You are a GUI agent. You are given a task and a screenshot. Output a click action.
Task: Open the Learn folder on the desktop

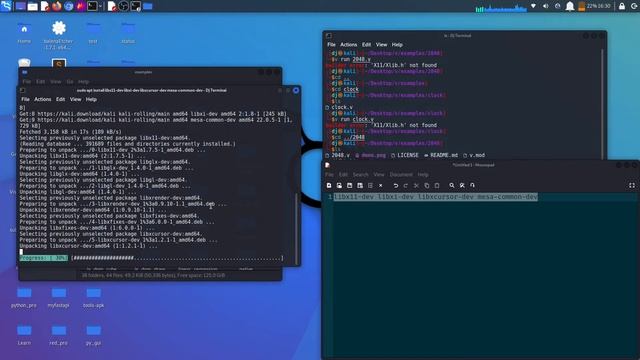point(24,335)
